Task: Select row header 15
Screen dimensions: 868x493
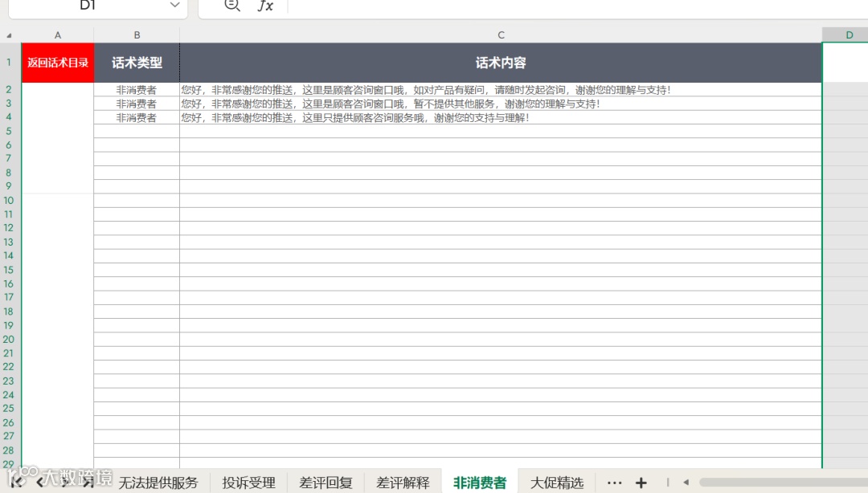Action: [9, 270]
